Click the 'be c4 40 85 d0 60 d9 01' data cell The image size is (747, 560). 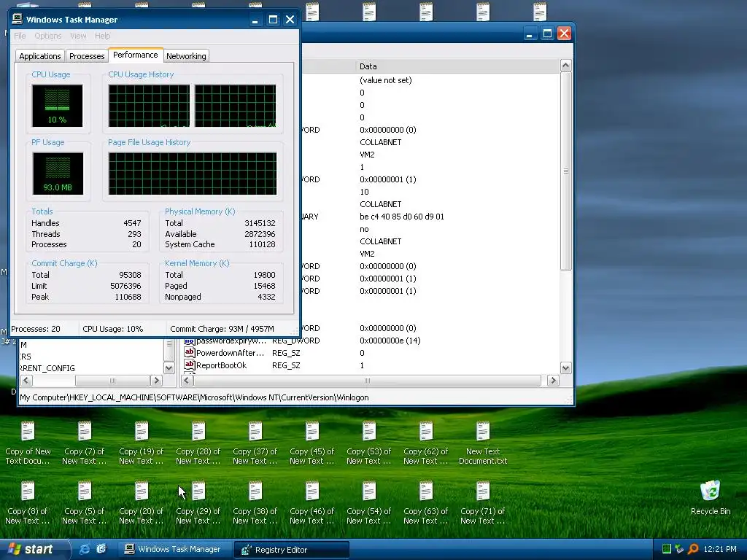point(402,216)
